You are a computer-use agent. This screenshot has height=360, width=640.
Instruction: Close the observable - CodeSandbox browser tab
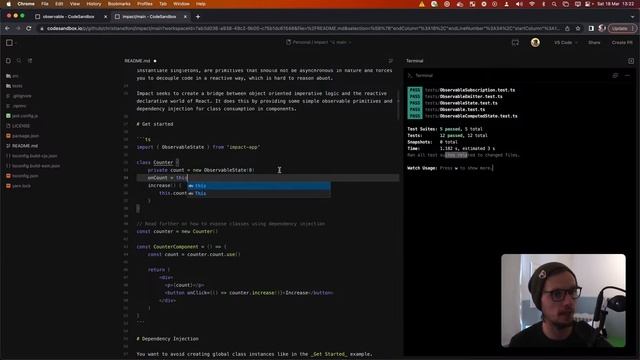coord(105,17)
